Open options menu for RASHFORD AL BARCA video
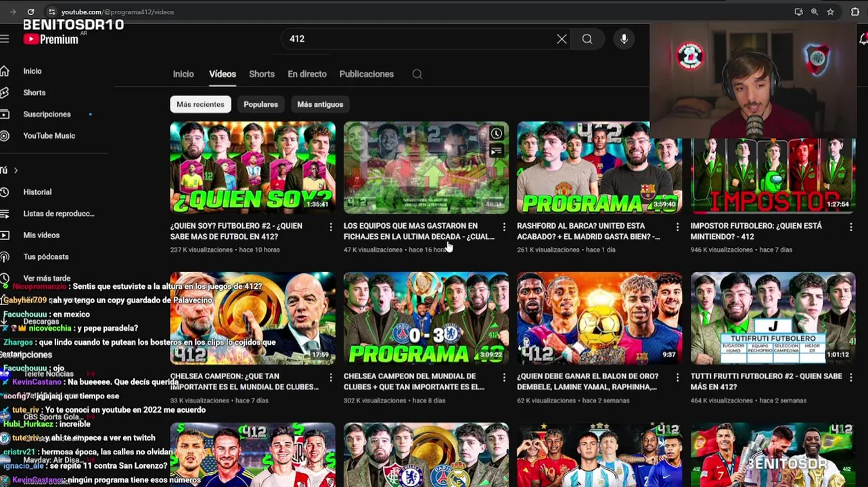 677,227
